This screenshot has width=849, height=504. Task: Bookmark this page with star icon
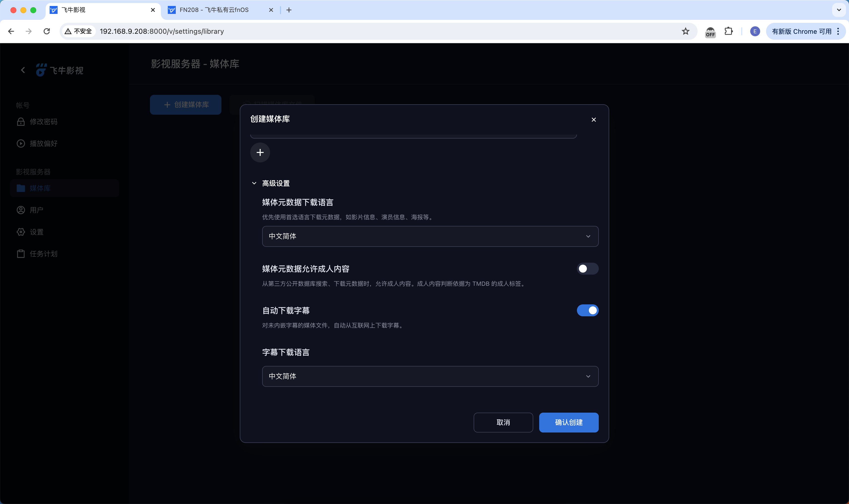point(685,31)
